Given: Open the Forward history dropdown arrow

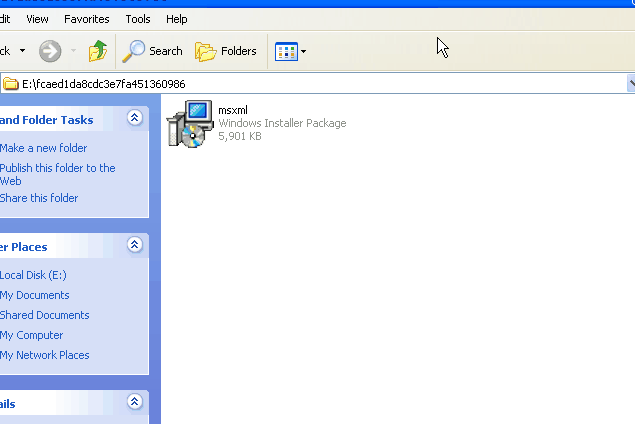Looking at the screenshot, I should tap(73, 51).
